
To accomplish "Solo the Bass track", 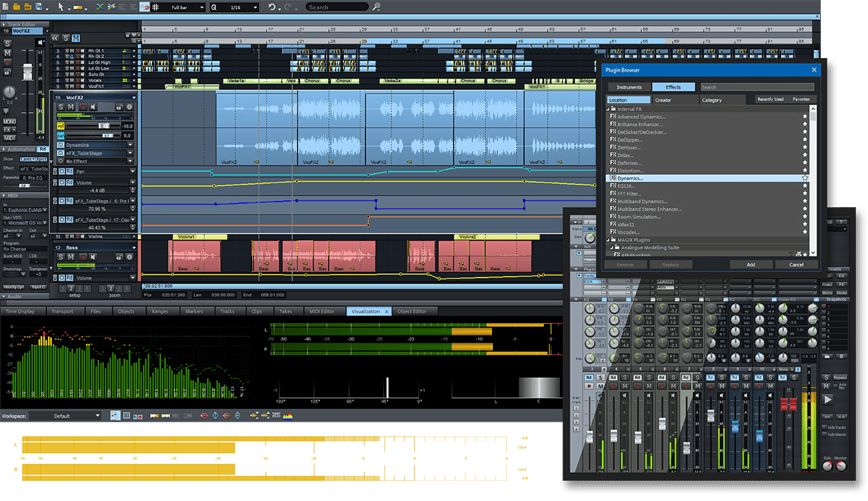I will 61,257.
